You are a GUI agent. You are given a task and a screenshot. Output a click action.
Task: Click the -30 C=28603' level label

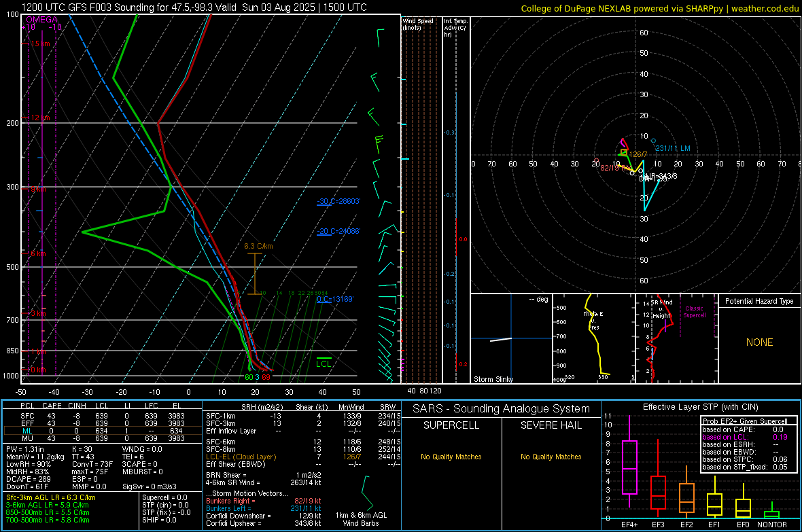[338, 202]
